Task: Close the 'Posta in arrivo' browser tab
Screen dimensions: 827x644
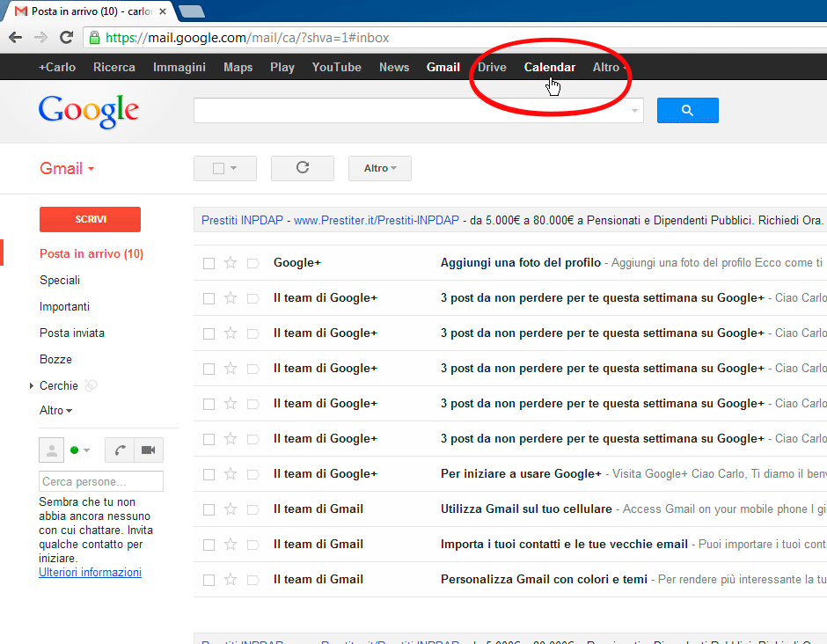Action: click(x=163, y=11)
